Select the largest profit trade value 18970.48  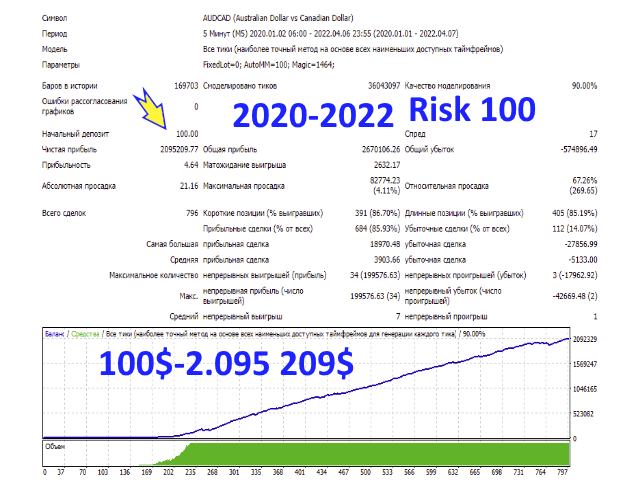[x=385, y=244]
